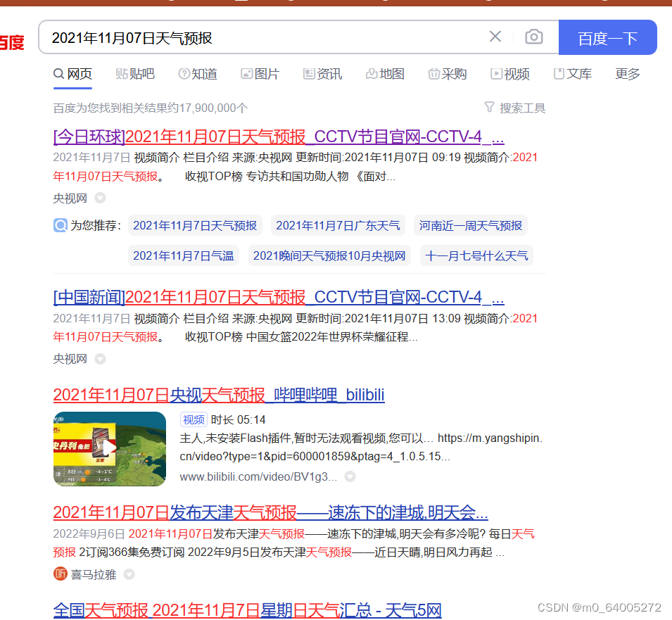The width and height of the screenshot is (672, 620).
Task: Select suggestion 2021年11月7日广东天气
Action: [x=338, y=225]
